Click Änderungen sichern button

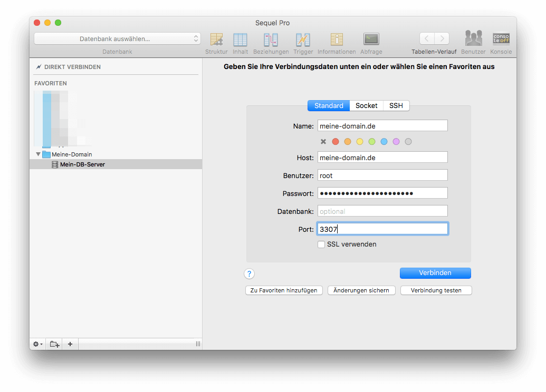361,290
